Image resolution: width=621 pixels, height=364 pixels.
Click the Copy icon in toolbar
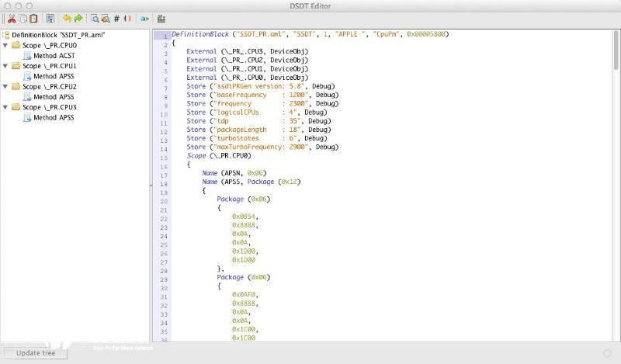23,18
